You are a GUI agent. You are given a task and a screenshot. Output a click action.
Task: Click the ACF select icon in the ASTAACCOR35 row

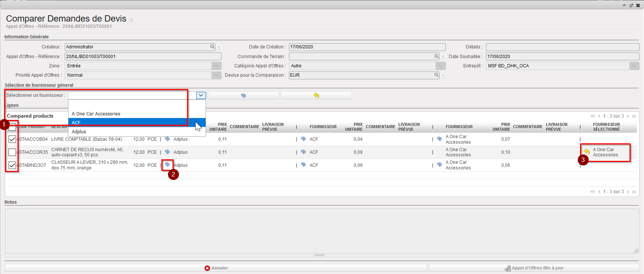pos(303,152)
